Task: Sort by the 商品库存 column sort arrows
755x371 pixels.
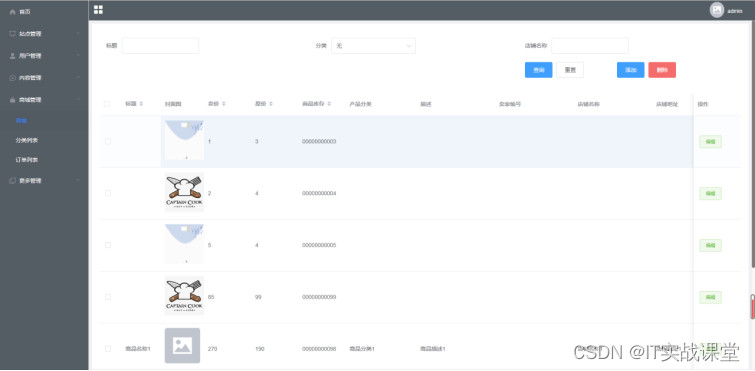Action: (329, 104)
